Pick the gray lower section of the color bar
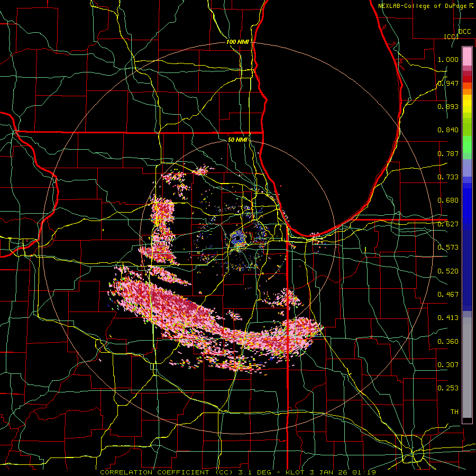The width and height of the screenshot is (476, 476). (x=467, y=368)
